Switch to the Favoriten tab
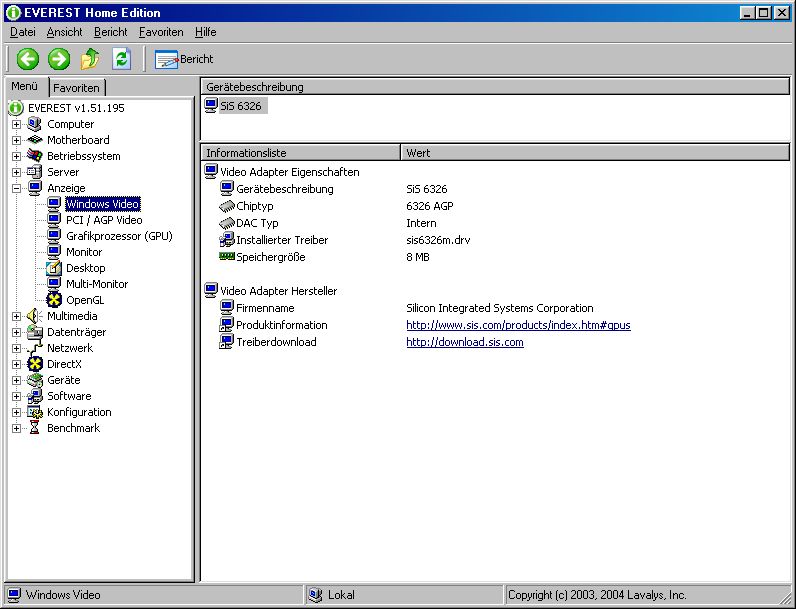This screenshot has height=609, width=796. (77, 88)
